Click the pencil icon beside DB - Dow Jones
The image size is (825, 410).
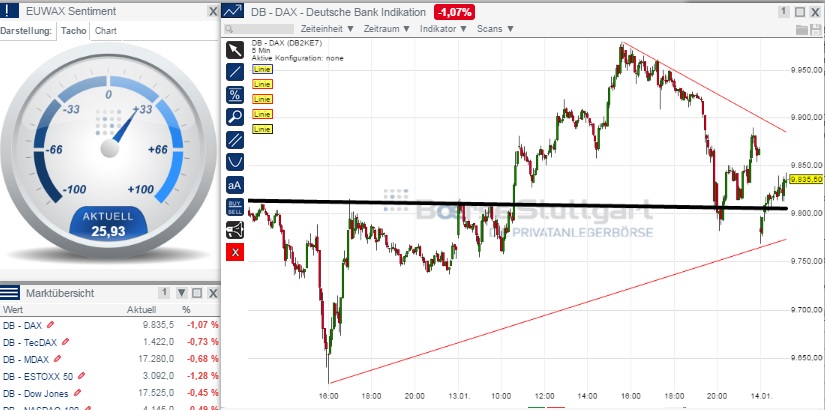[x=77, y=393]
